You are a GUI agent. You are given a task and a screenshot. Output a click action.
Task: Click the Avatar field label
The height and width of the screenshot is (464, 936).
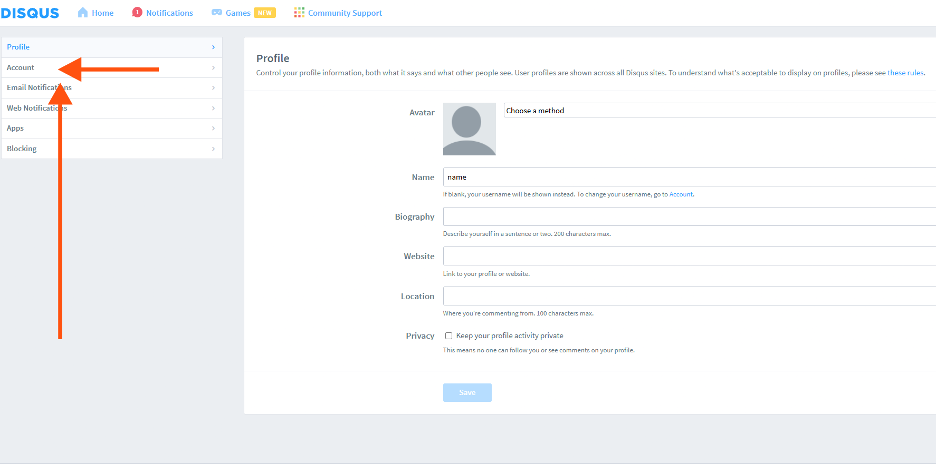tap(422, 112)
